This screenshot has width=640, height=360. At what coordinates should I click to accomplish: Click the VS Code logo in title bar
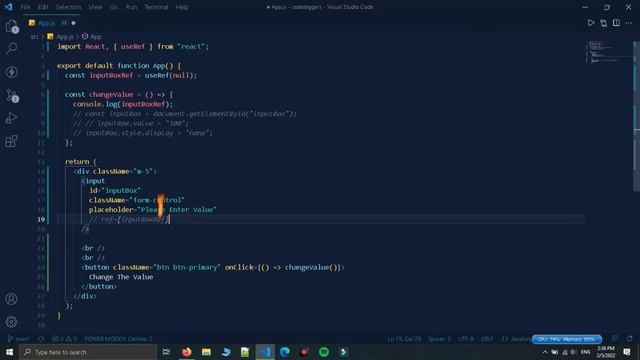tap(8, 7)
